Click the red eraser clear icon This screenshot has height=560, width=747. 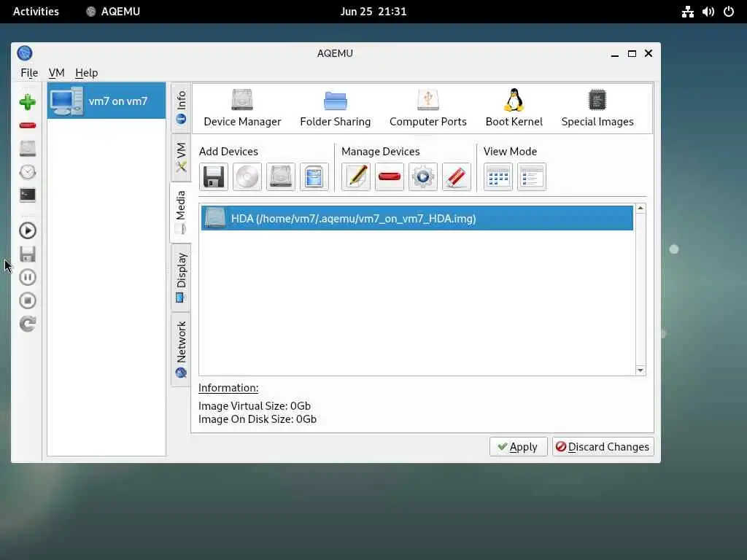(457, 176)
